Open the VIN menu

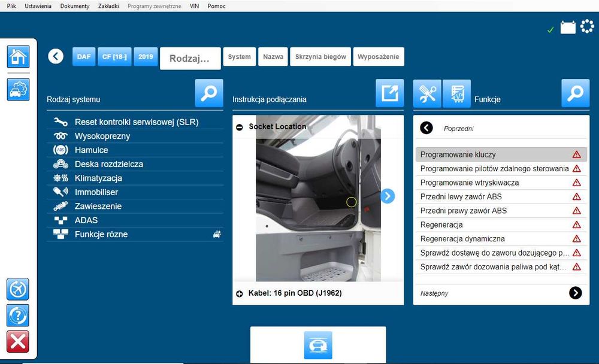[194, 6]
